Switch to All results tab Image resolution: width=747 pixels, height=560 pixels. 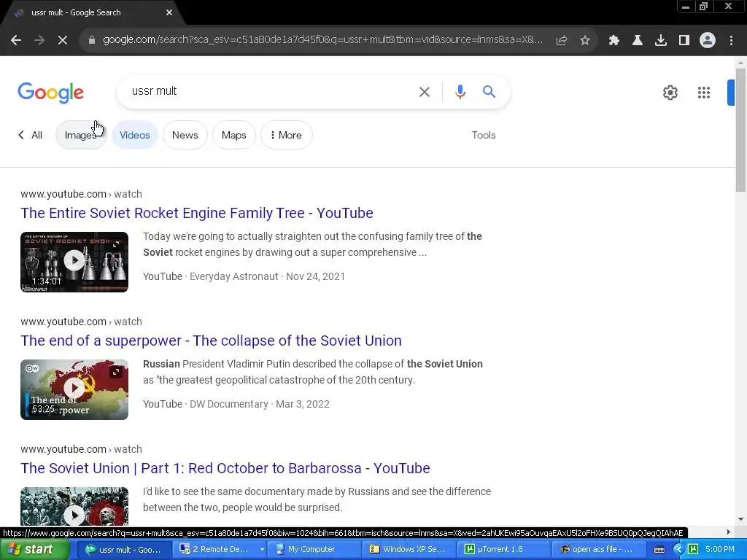tap(36, 135)
